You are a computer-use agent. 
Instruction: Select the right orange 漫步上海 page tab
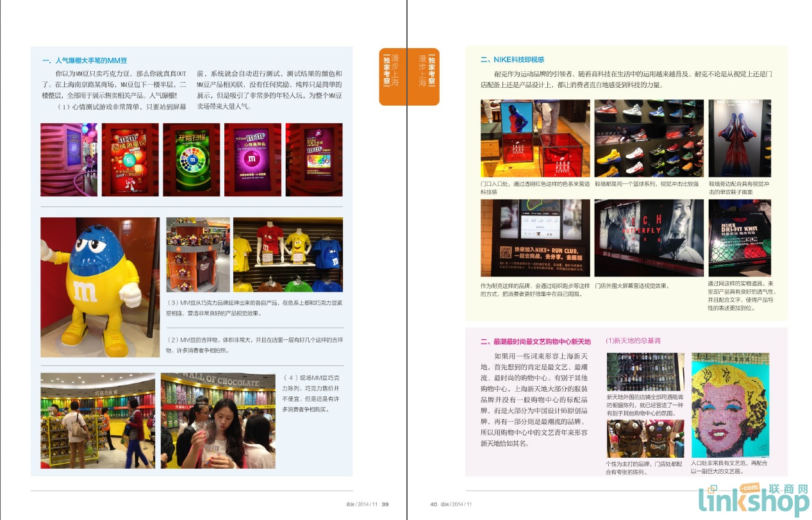(x=423, y=74)
